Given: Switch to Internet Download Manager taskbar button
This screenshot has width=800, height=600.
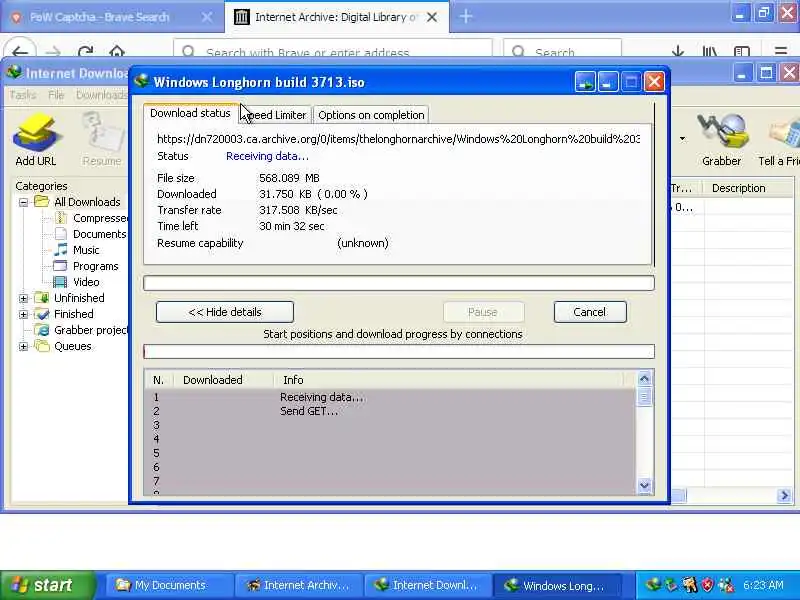Looking at the screenshot, I should (x=426, y=585).
